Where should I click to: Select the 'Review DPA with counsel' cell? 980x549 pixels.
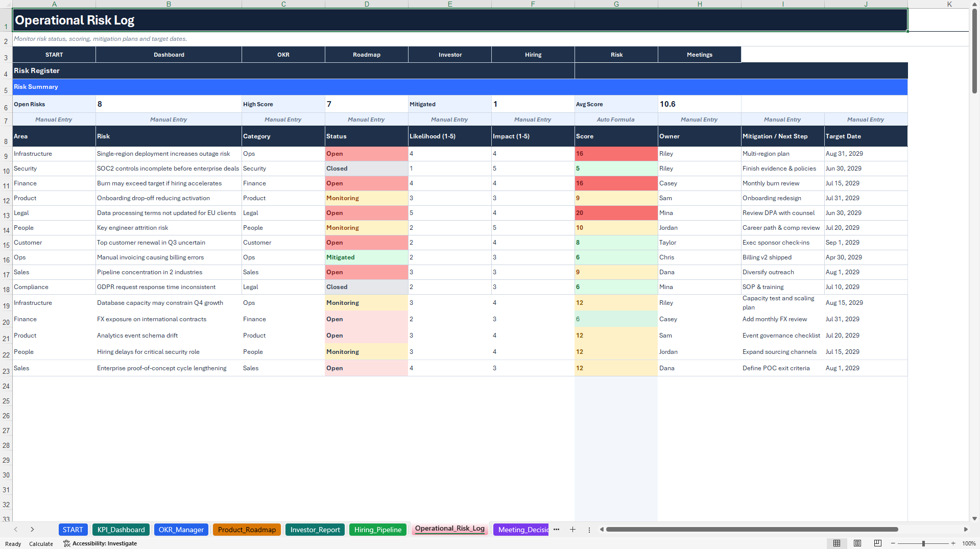click(x=783, y=213)
